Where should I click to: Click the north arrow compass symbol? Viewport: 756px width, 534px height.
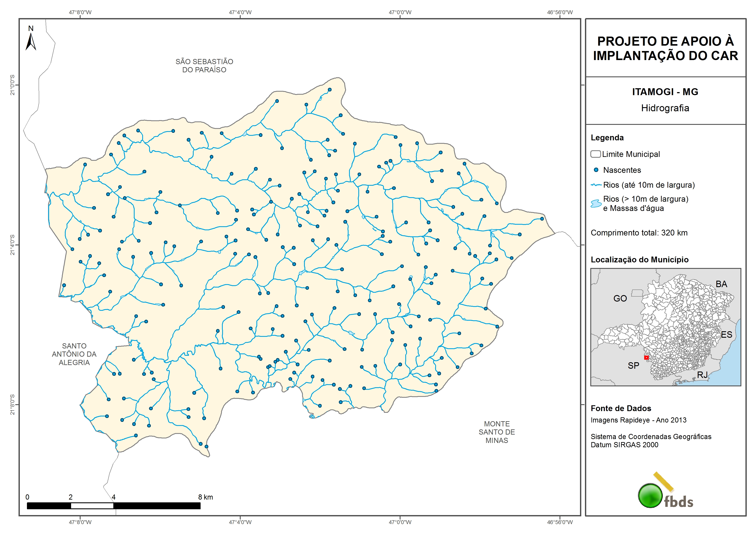(31, 42)
